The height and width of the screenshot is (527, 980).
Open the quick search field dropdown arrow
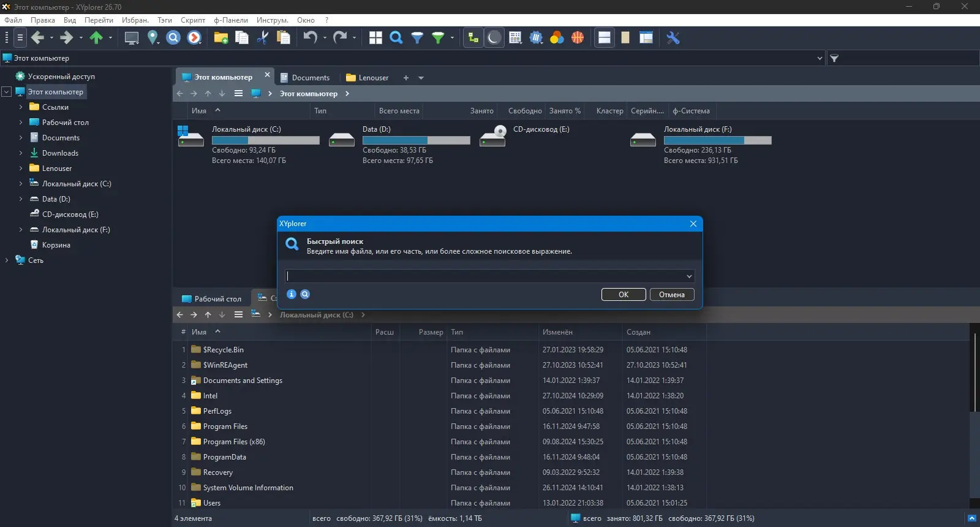tap(689, 276)
